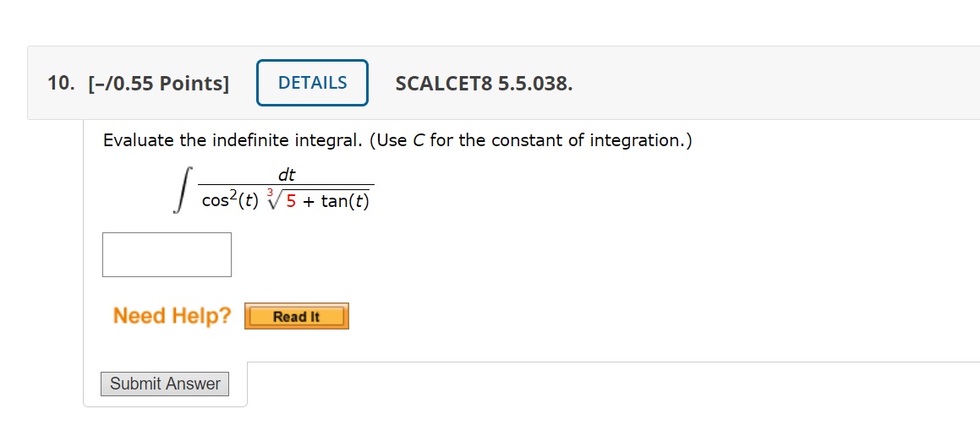Screen dimensions: 980x425
Task: Click the cos²(t) term in the denominator
Action: (x=230, y=201)
